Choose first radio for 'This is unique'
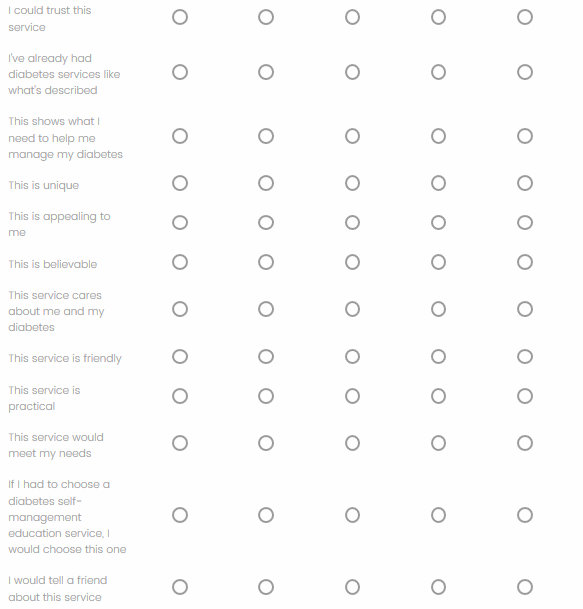 click(180, 183)
